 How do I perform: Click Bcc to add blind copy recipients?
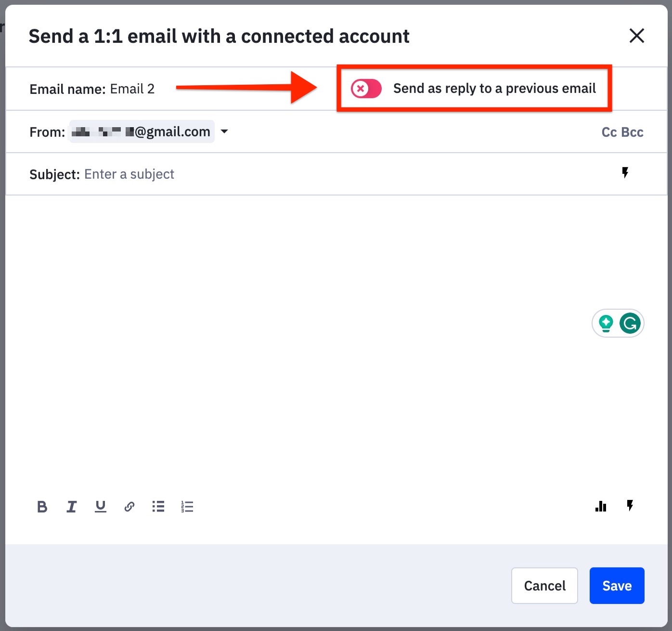pyautogui.click(x=633, y=131)
